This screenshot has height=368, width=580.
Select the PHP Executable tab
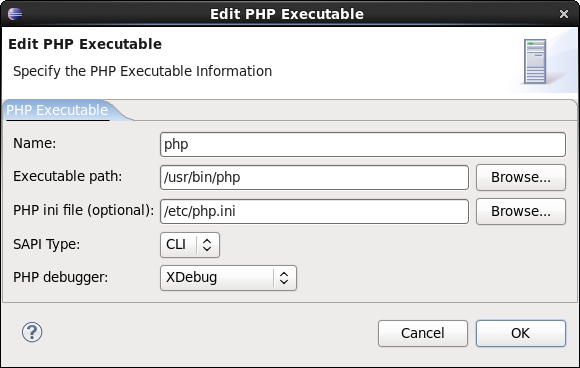[x=57, y=110]
